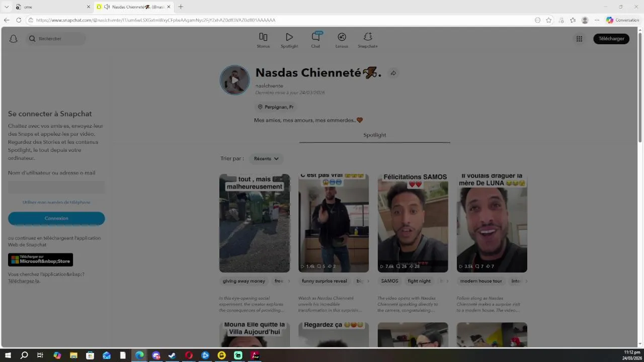Click Utiliser mon numéro de téléphone link
Screen dimensions: 644x362
coord(56,202)
